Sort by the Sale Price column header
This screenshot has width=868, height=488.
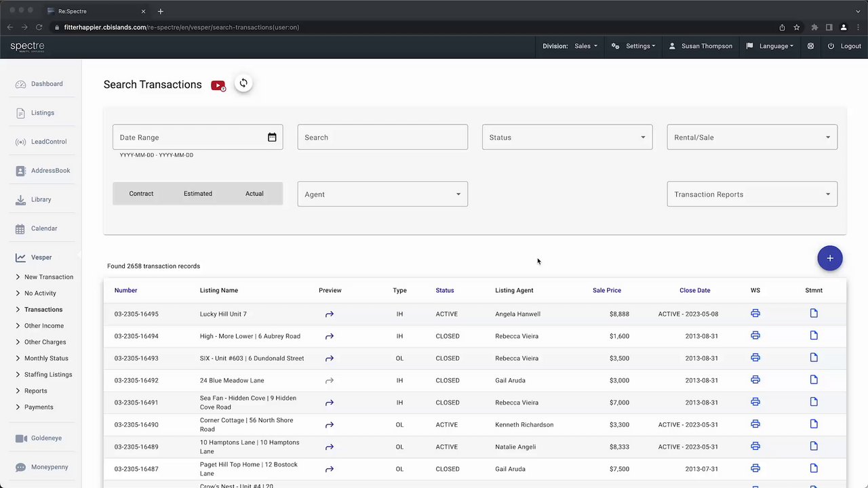pyautogui.click(x=607, y=290)
